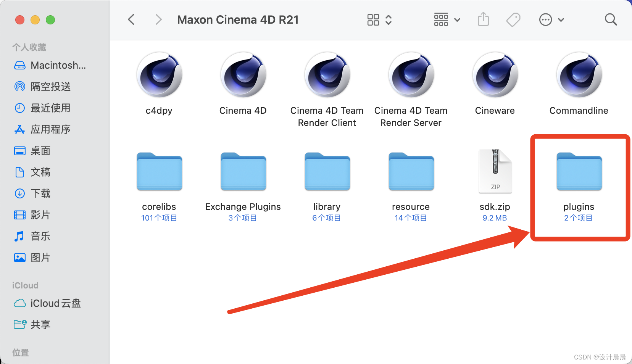Image resolution: width=632 pixels, height=364 pixels.
Task: Select the sdk.zip archive file icon
Action: (495, 171)
